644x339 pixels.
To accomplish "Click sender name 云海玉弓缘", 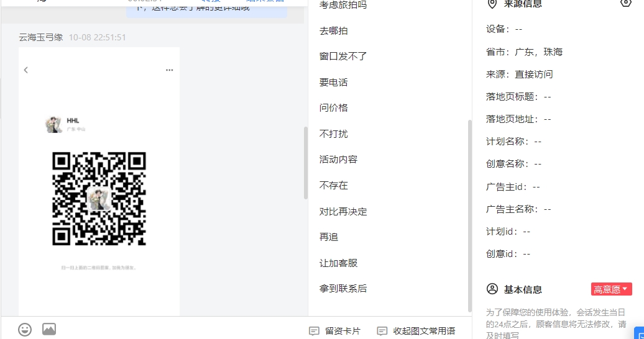I will [40, 37].
